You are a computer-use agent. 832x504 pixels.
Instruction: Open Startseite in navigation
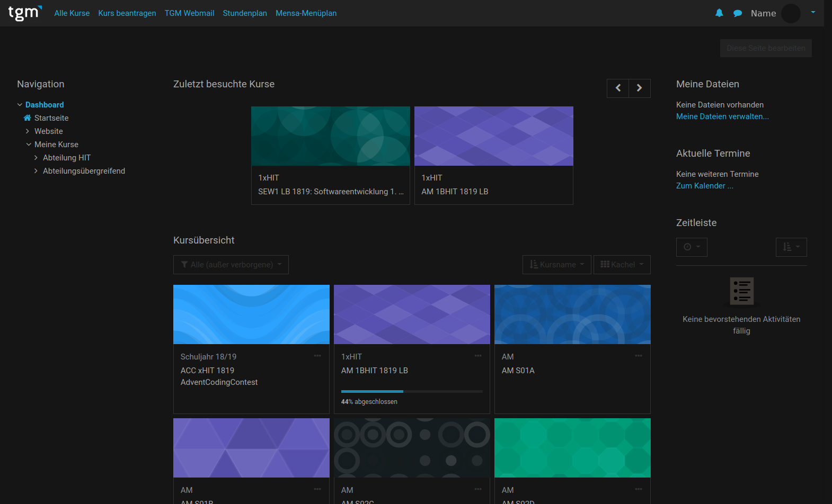pos(51,118)
